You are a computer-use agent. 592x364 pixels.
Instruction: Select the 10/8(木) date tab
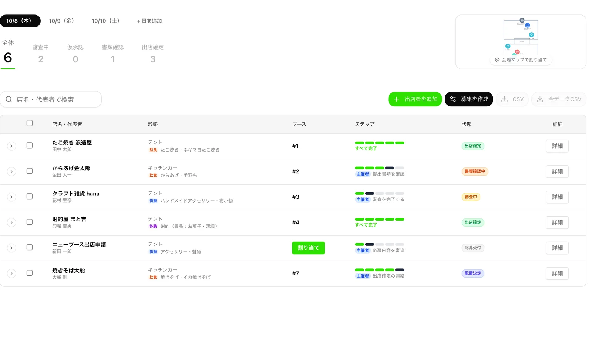click(x=20, y=21)
